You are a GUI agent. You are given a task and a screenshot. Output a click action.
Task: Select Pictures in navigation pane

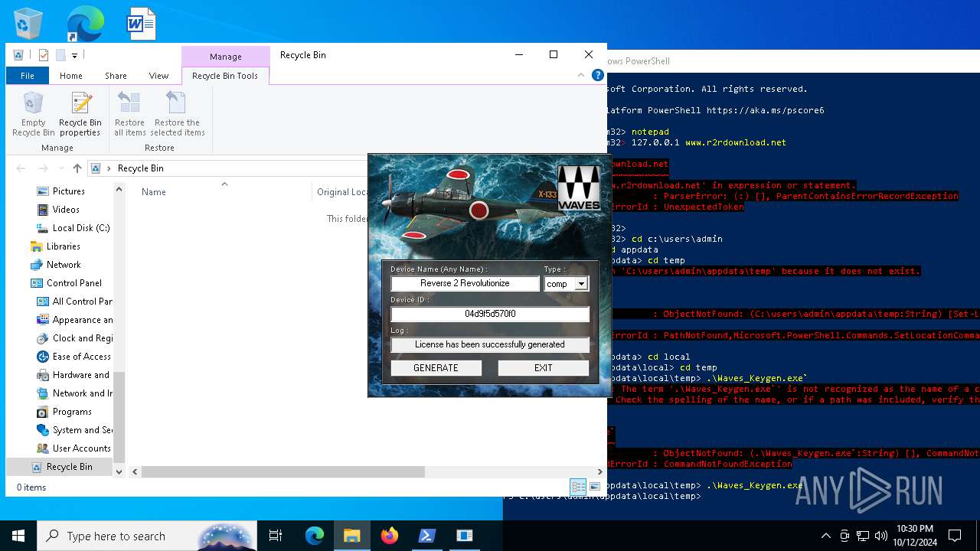click(69, 191)
